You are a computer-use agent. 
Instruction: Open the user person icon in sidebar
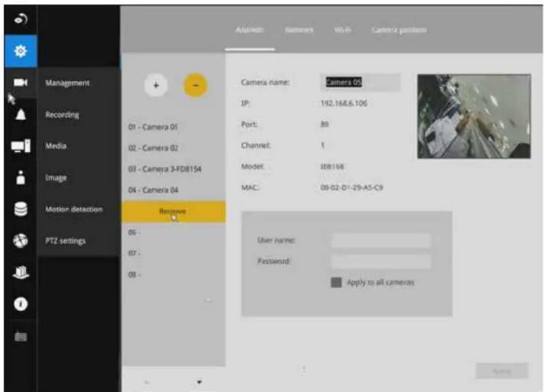pos(21,177)
